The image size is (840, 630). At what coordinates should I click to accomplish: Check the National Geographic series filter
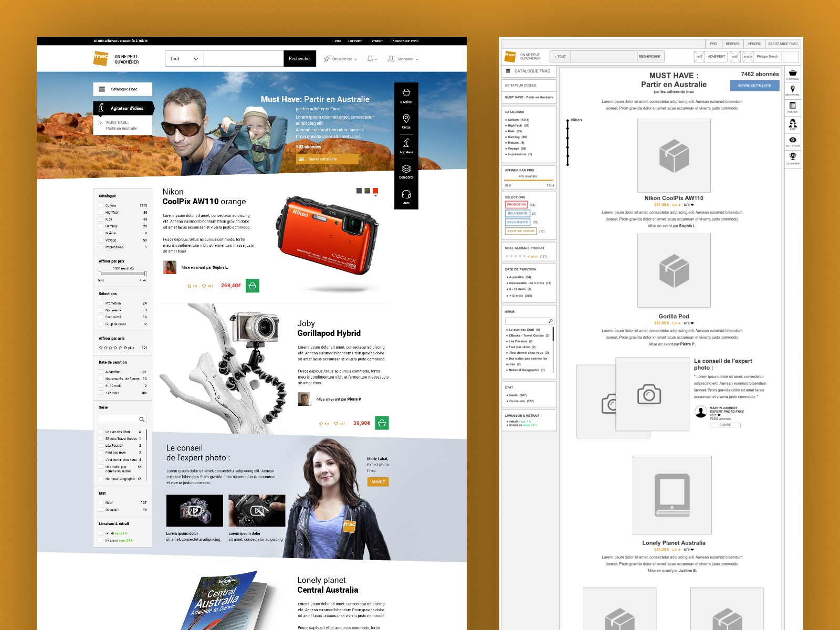101,479
